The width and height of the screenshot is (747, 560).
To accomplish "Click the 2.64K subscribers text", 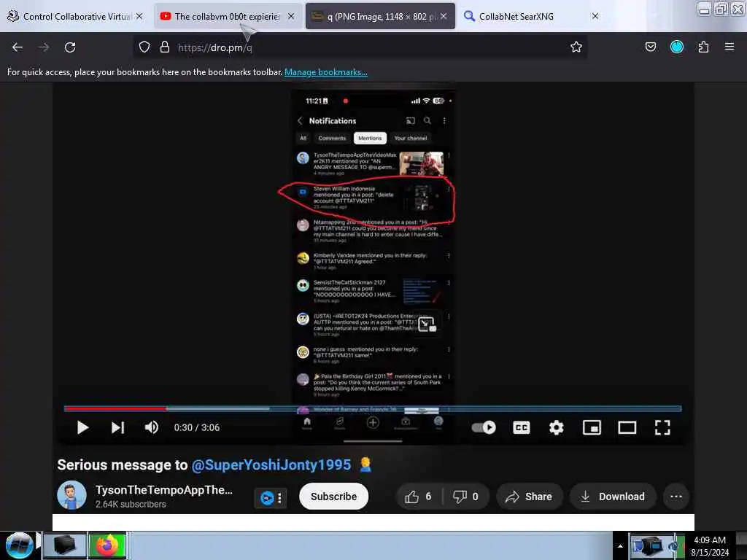I will click(131, 505).
